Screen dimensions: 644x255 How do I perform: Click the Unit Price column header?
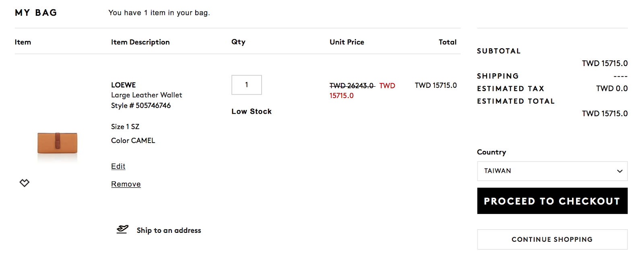coord(347,42)
